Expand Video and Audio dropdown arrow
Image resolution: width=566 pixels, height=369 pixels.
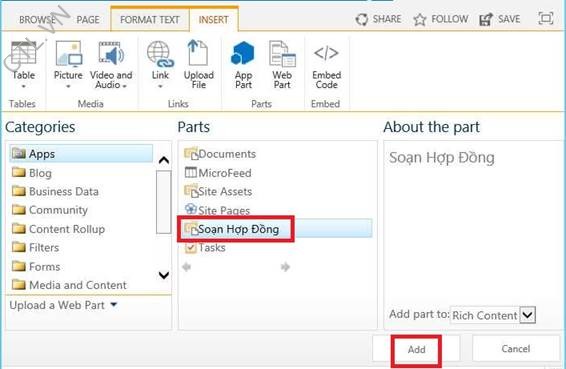pos(125,86)
